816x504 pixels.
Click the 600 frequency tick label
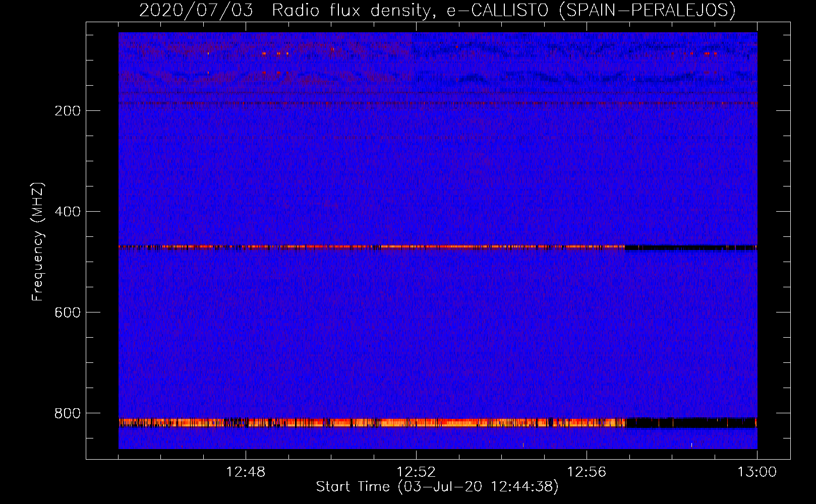tap(68, 312)
